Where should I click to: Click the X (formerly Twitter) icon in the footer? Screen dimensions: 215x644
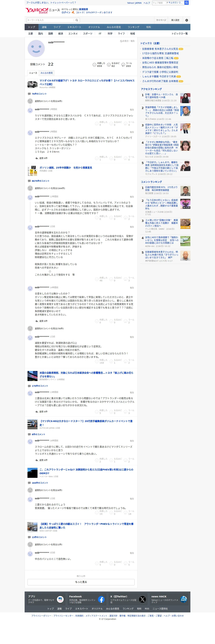[x=142, y=599]
